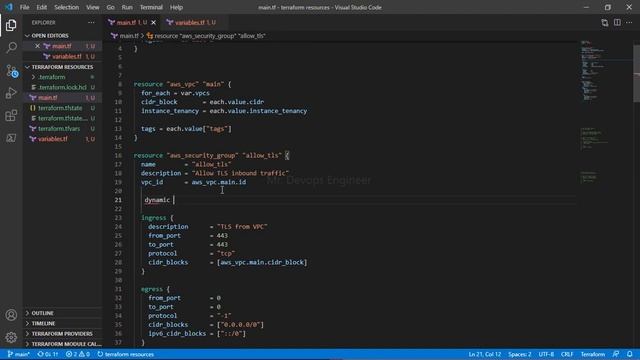Image resolution: width=640 pixels, height=360 pixels.
Task: Open changes icon in editor toolbar
Action: tap(604, 22)
